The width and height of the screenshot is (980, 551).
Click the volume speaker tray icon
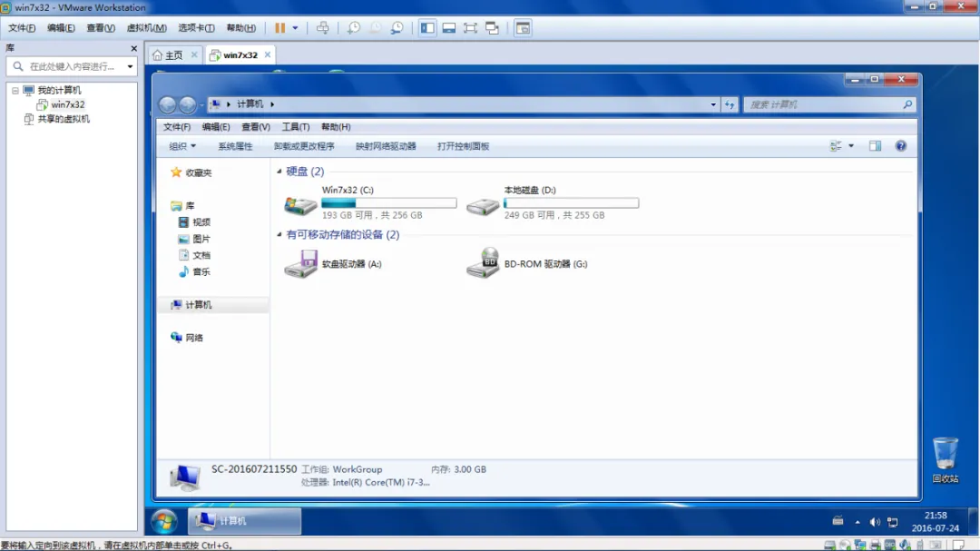point(875,522)
